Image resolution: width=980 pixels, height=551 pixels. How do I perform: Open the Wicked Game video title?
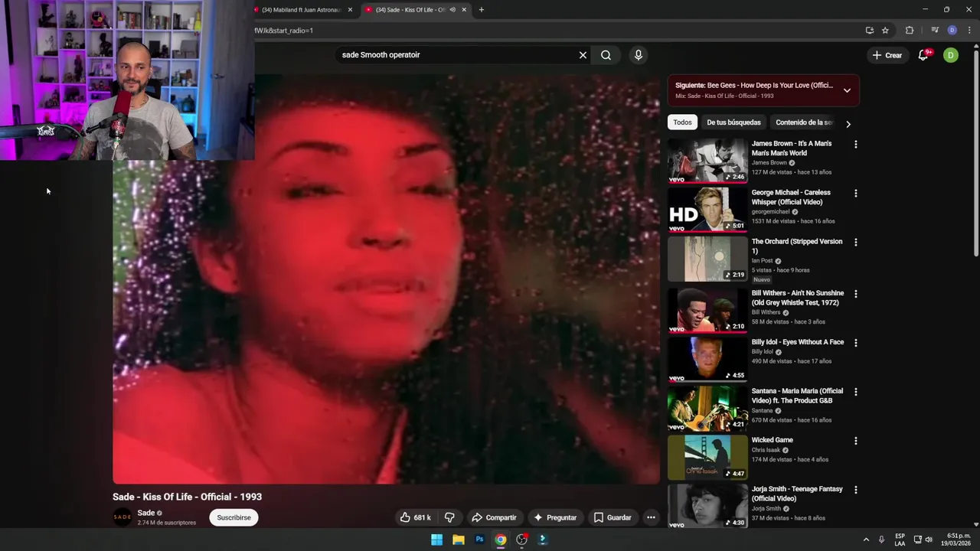tap(773, 440)
